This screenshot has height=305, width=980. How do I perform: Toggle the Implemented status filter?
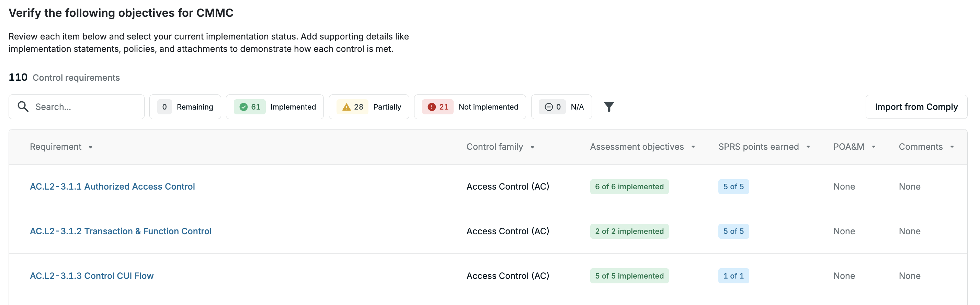(x=275, y=107)
